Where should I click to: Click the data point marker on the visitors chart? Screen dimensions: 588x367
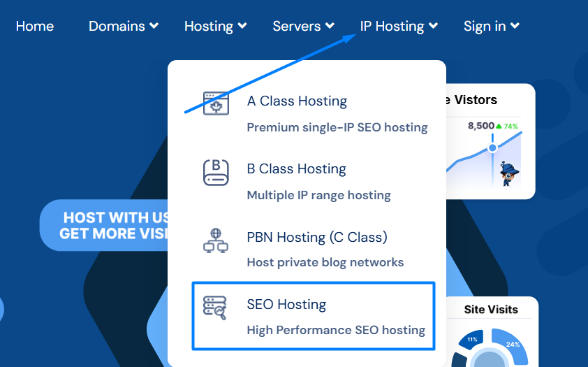492,148
